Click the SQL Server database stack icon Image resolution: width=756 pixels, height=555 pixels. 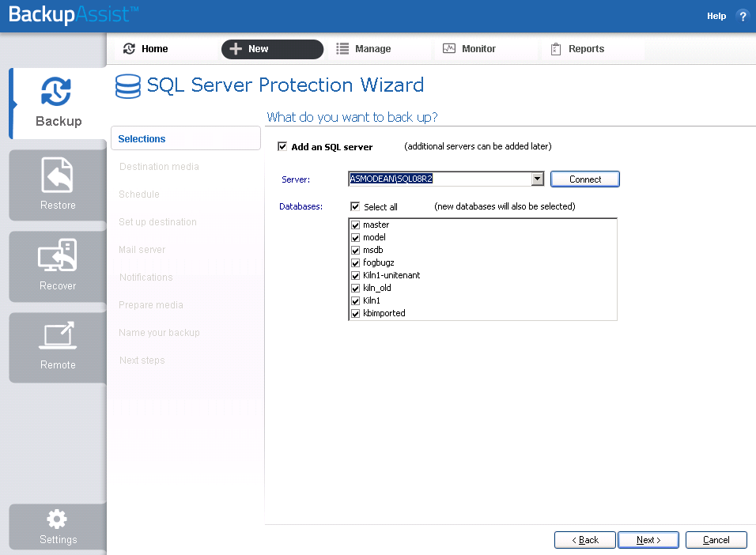(x=128, y=86)
